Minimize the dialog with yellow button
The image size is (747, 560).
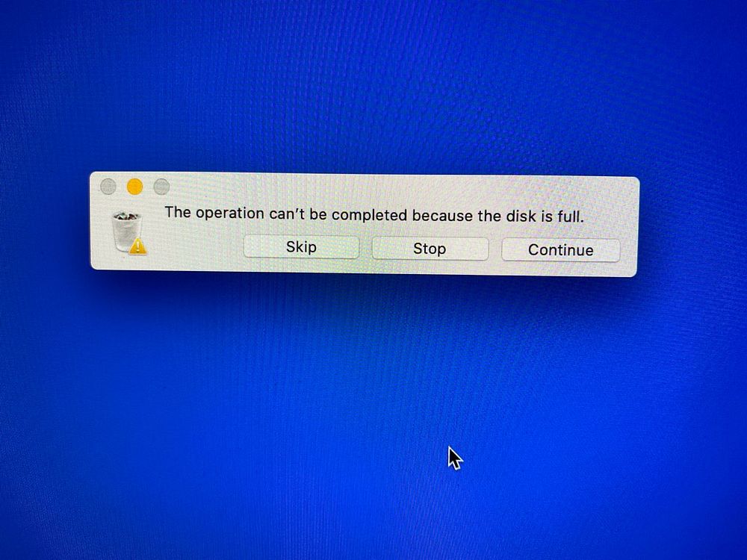point(134,187)
